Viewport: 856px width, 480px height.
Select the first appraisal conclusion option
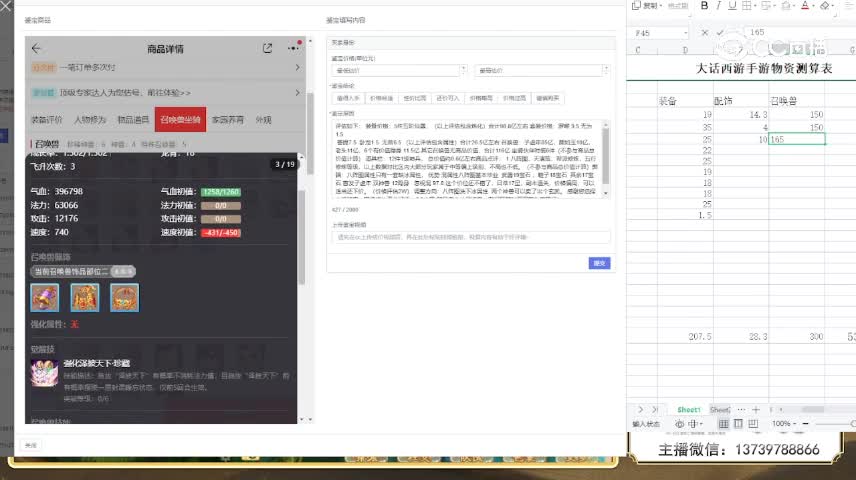click(x=348, y=98)
